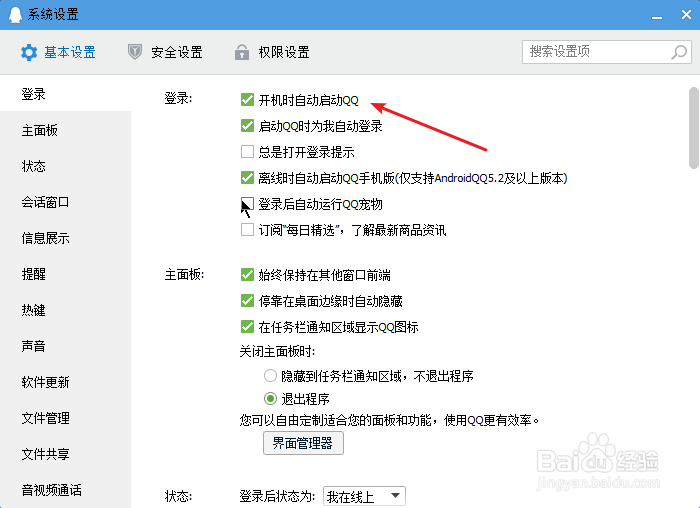Click the 关闭主面板时 label
700x508 pixels.
277,352
